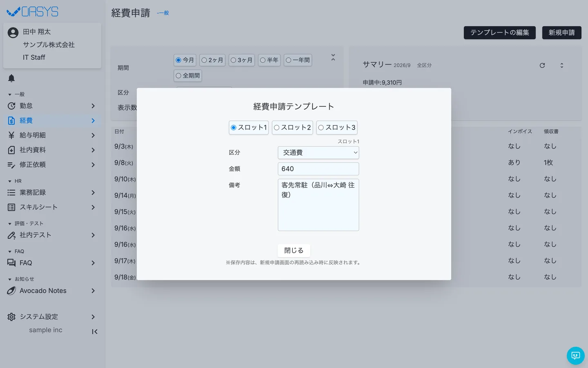
Task: Click the スキルシート sheet icon
Action: click(11, 207)
